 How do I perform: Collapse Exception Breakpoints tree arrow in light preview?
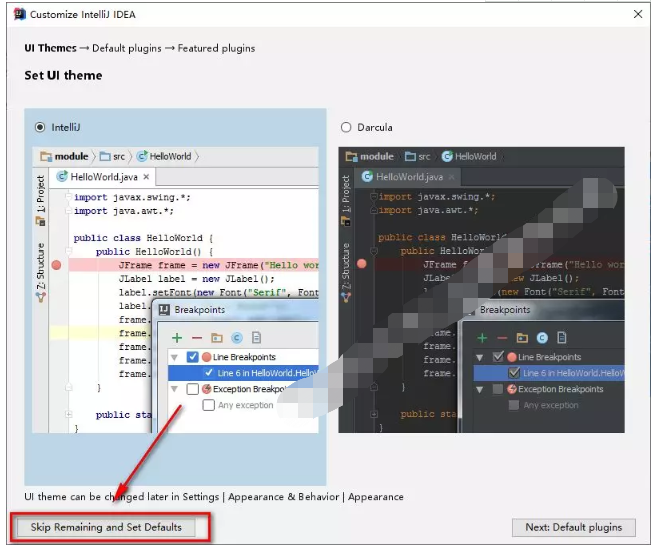tap(174, 389)
